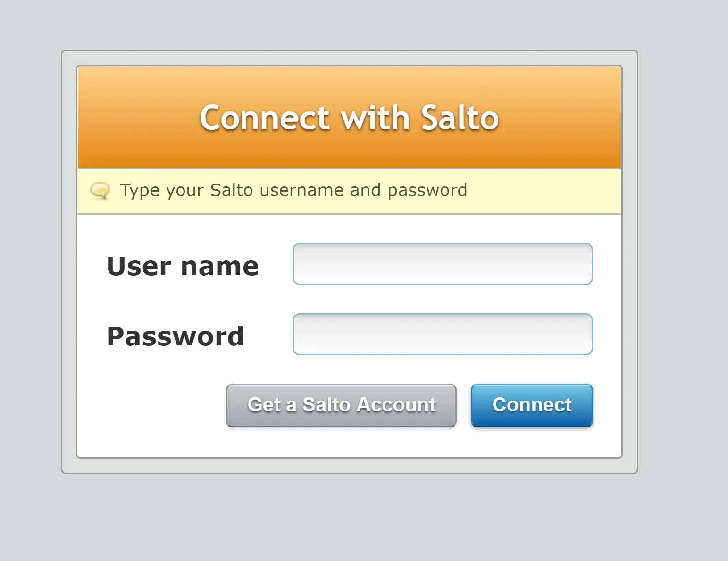Click the blue Connect button

pos(532,405)
